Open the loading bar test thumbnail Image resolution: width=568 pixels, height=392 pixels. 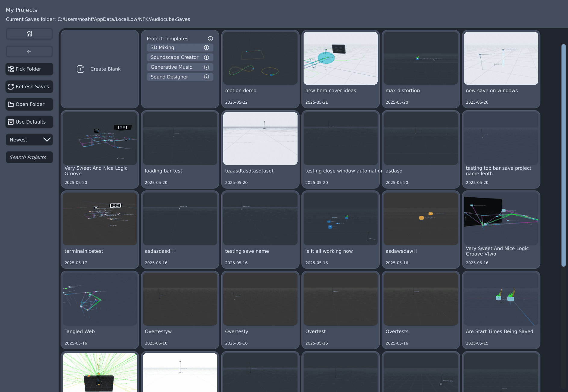(x=180, y=139)
